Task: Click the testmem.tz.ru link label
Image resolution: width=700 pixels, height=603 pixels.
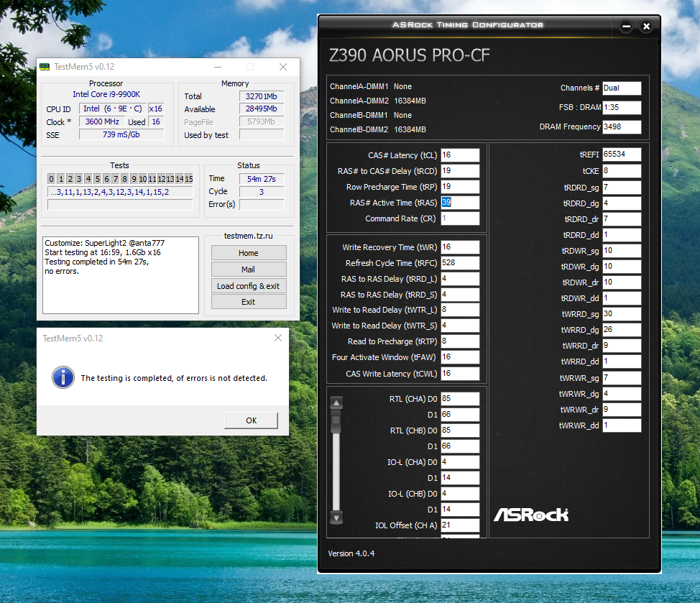Action: [248, 236]
